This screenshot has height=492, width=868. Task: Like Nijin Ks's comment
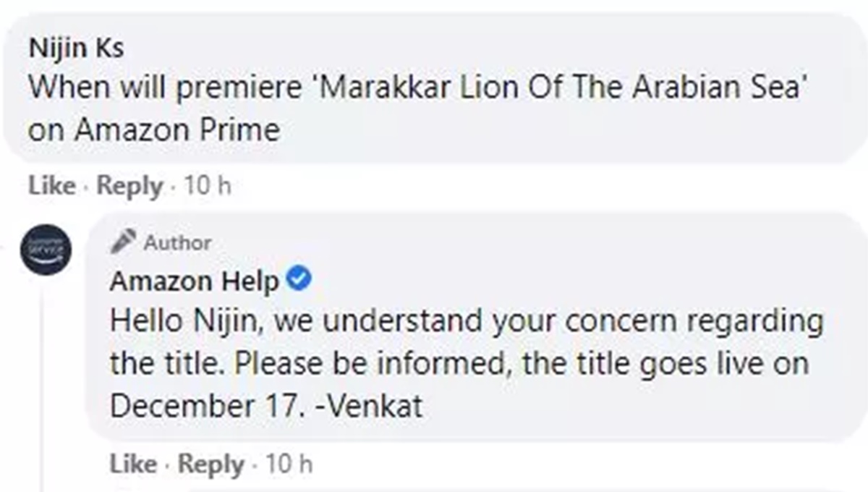(51, 186)
